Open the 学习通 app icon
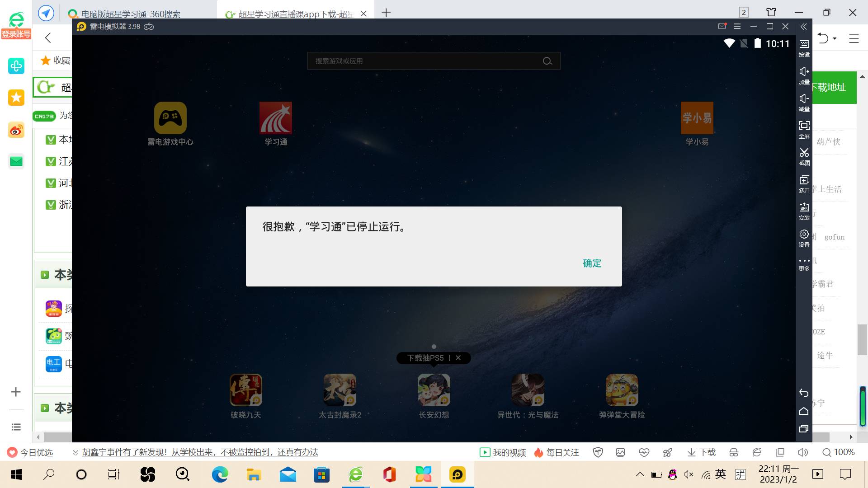Image resolution: width=868 pixels, height=488 pixels. [x=275, y=118]
